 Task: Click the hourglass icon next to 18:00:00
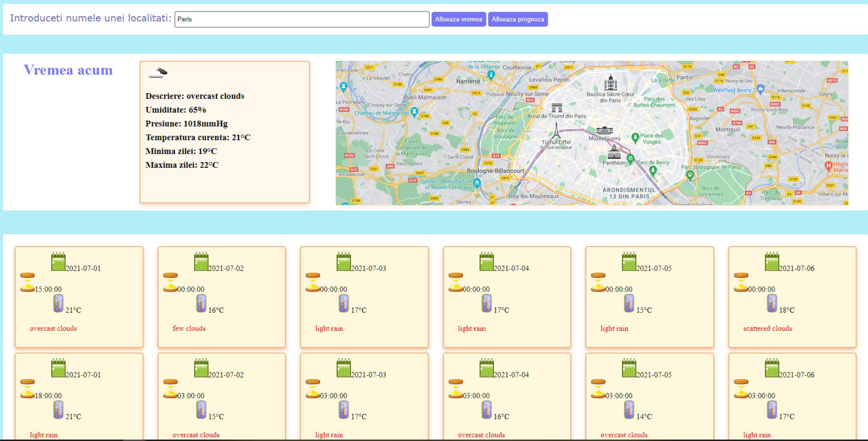(x=27, y=389)
